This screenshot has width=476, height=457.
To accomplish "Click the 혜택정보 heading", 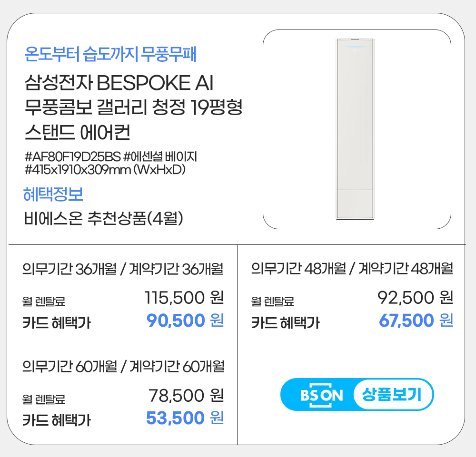I will pyautogui.click(x=53, y=194).
